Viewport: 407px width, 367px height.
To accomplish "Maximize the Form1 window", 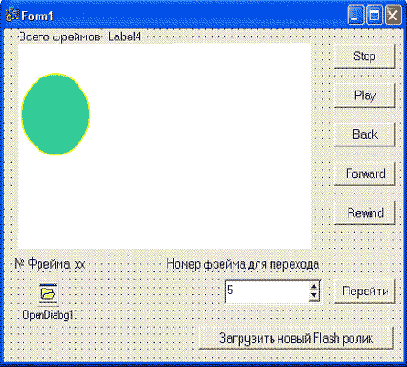I will point(374,15).
